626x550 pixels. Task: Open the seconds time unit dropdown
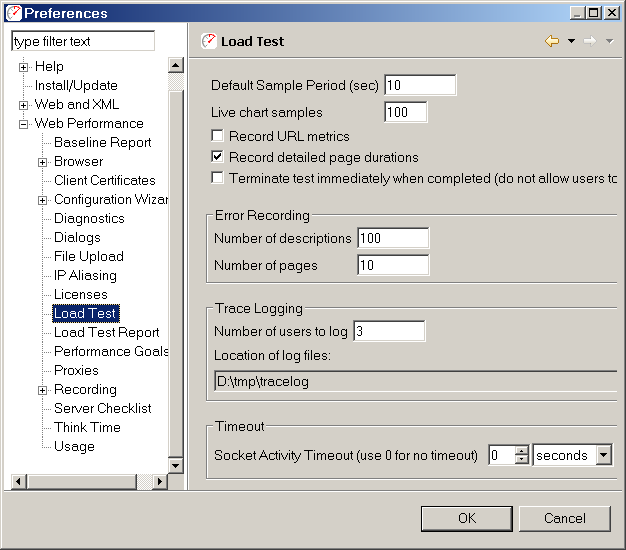(604, 455)
